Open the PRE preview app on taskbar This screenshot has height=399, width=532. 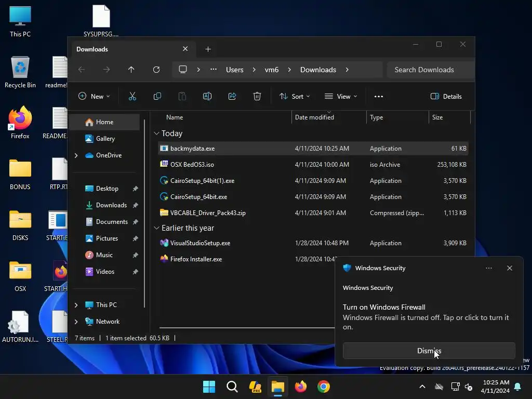point(255,387)
